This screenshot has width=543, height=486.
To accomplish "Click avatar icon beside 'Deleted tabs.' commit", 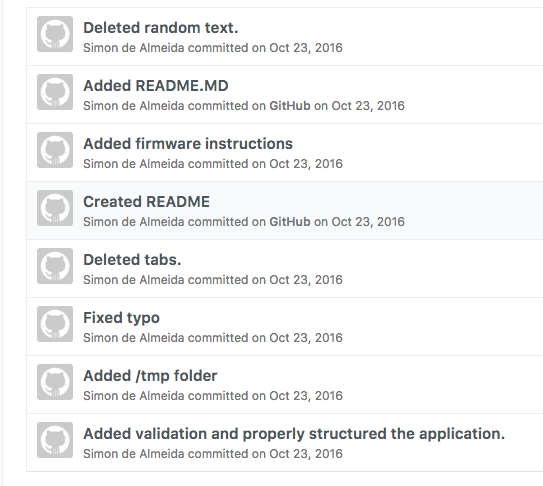I will pyautogui.click(x=55, y=266).
